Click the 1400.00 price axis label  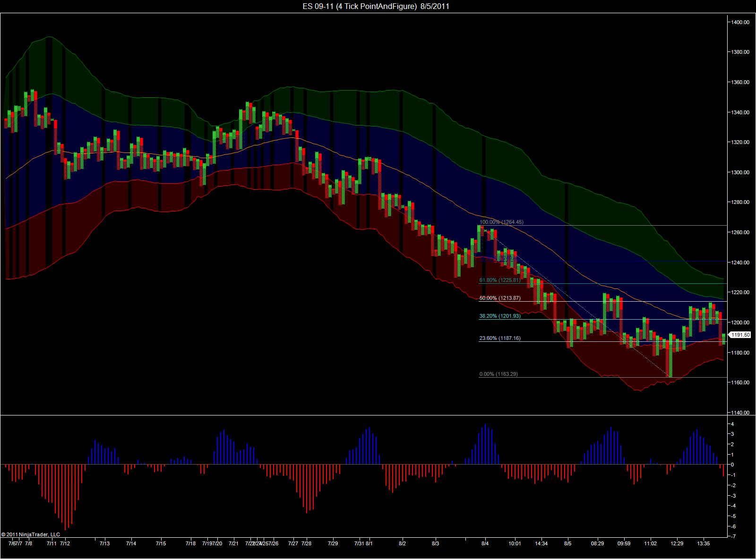740,22
